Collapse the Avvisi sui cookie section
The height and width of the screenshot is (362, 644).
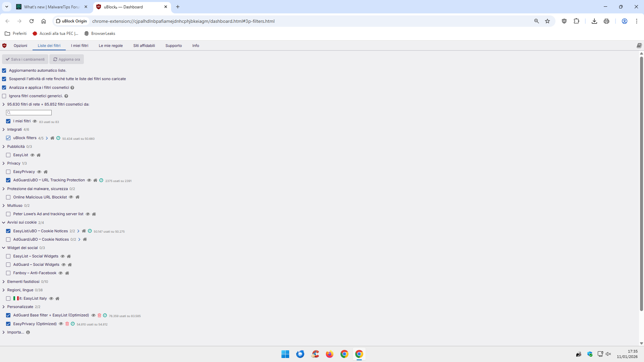pyautogui.click(x=4, y=223)
